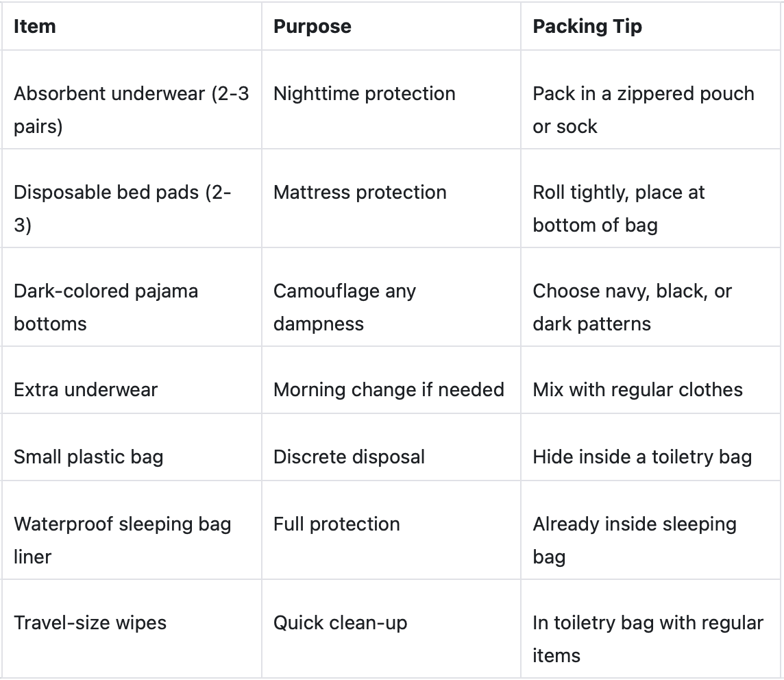This screenshot has width=784, height=680.
Task: Click the Purpose column header
Action: 312,27
